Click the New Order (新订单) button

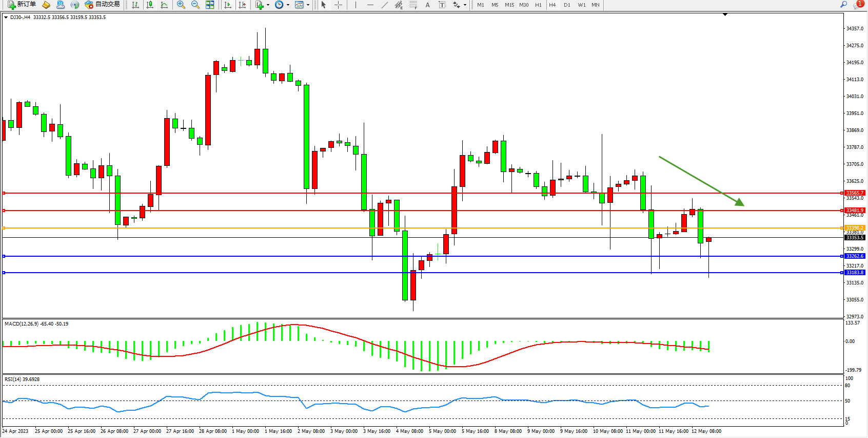click(x=22, y=5)
